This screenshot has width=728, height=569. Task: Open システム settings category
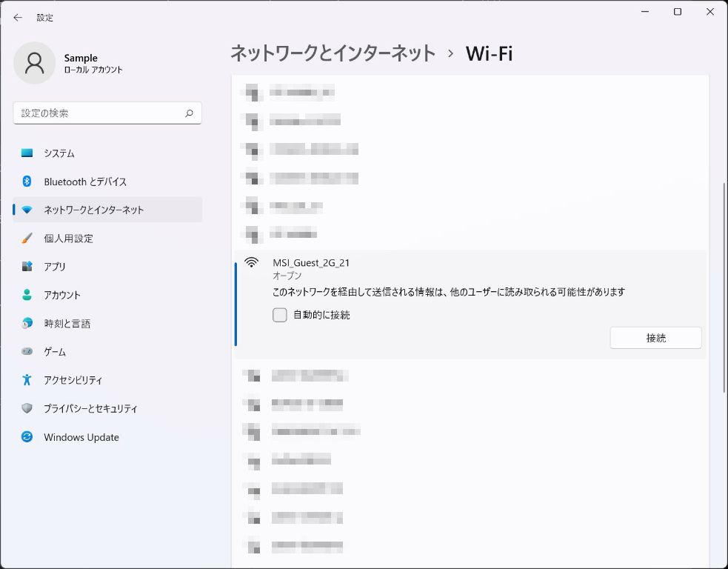[x=107, y=153]
